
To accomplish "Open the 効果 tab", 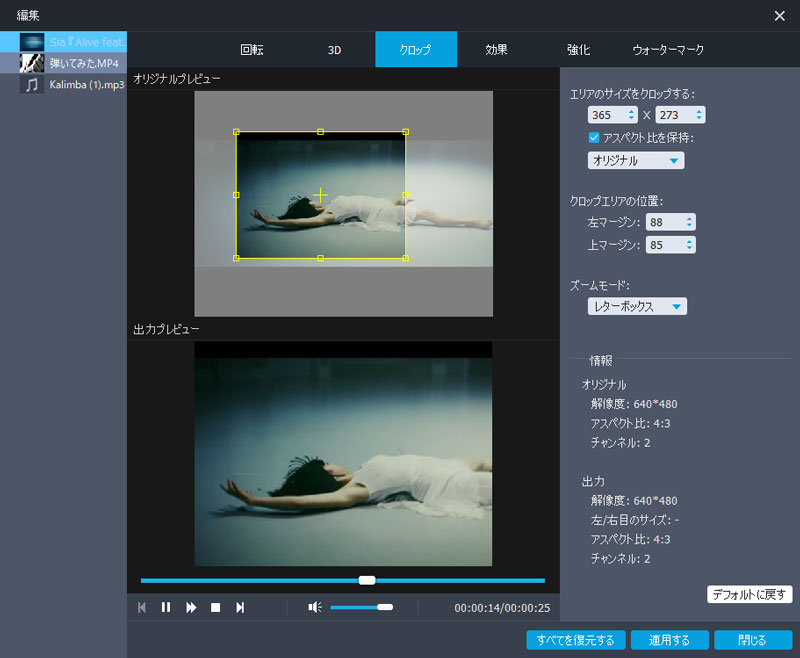I will coord(496,49).
